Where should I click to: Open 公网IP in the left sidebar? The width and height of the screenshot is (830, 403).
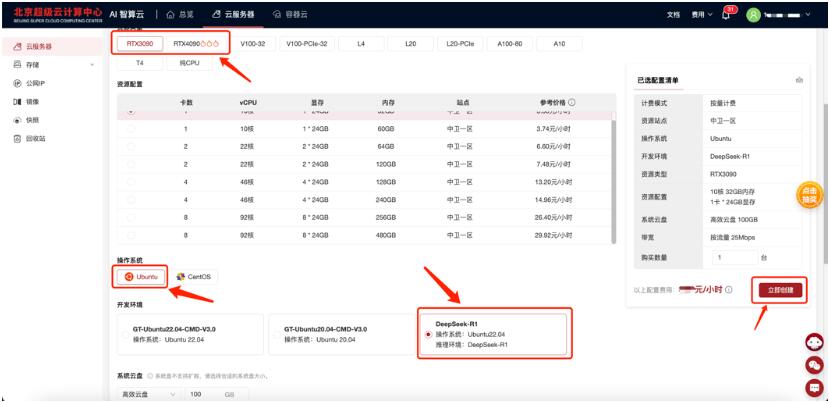tap(36, 83)
